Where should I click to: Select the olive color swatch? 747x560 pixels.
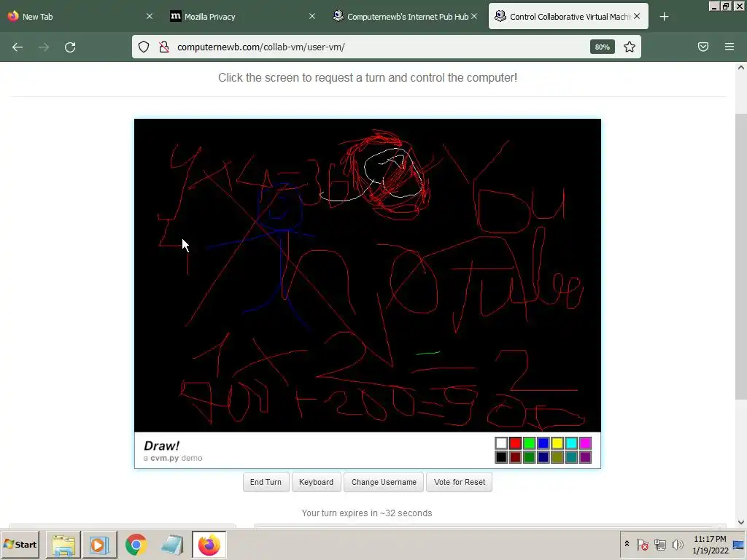[557, 457]
